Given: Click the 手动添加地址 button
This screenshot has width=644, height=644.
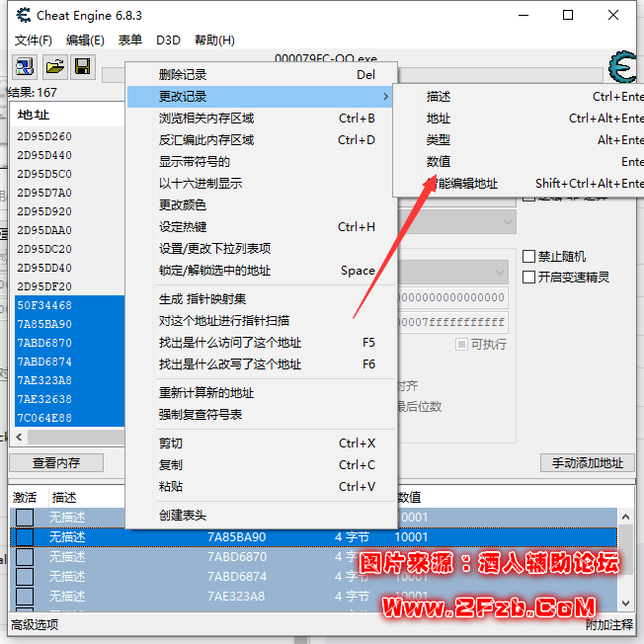Looking at the screenshot, I should coord(588,463).
